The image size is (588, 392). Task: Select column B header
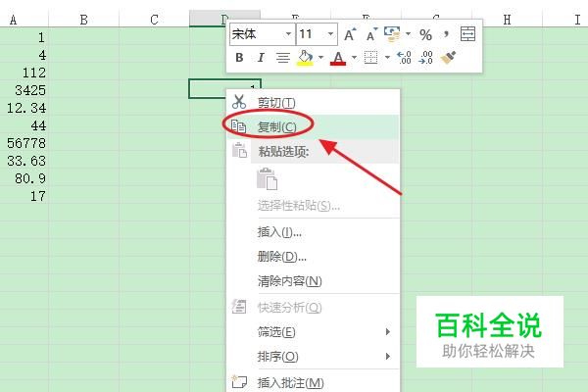click(83, 20)
